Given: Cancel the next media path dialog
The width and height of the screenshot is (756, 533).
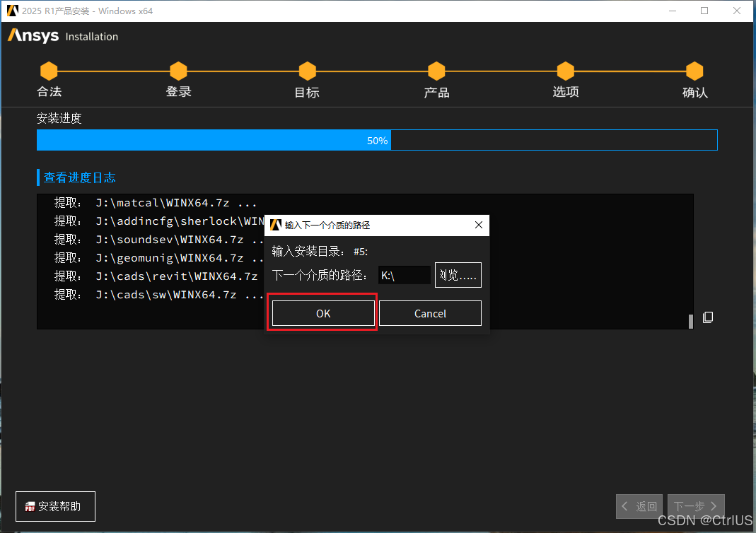Looking at the screenshot, I should [x=430, y=313].
